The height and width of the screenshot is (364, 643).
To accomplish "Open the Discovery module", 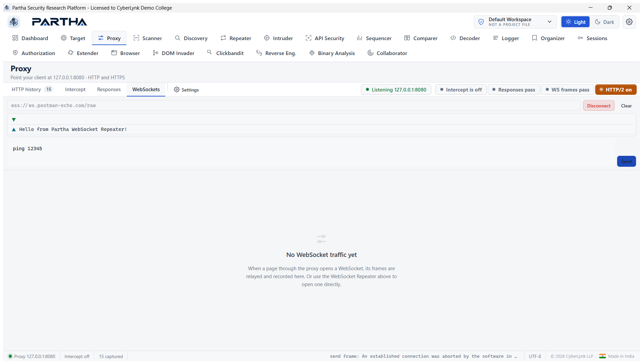I will coord(191,38).
